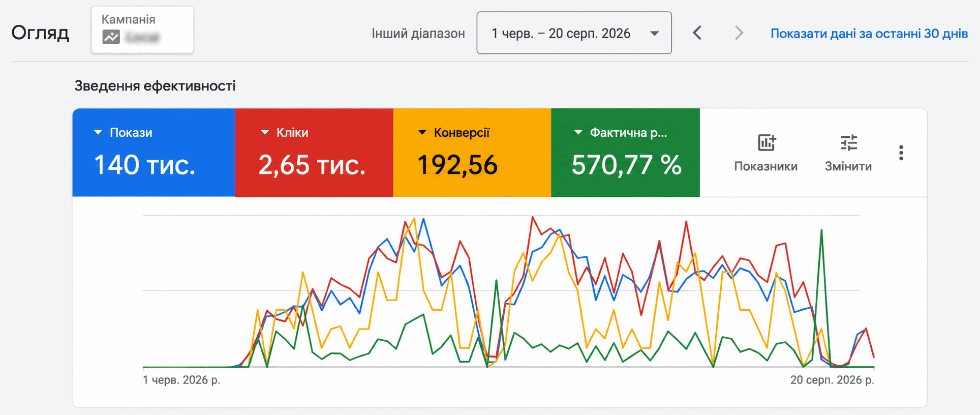Click the Огляд page heading
980x415 pixels.
40,33
